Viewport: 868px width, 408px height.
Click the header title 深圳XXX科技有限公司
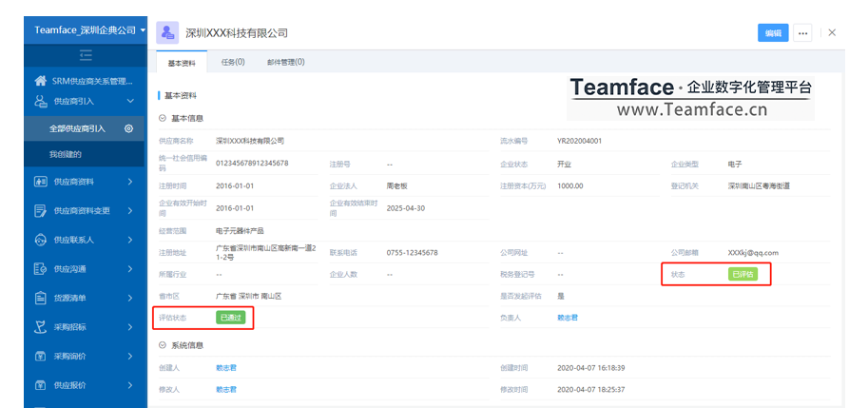tap(237, 33)
